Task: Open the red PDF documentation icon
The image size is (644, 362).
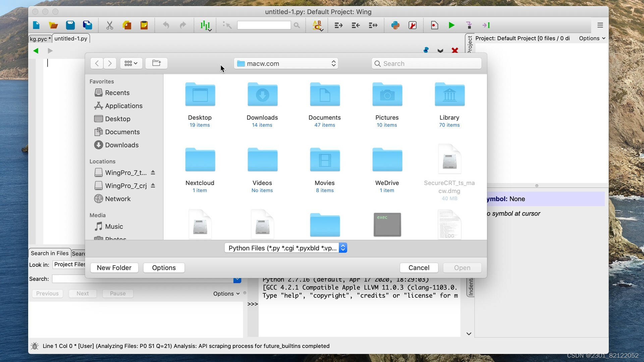Action: 413,25
